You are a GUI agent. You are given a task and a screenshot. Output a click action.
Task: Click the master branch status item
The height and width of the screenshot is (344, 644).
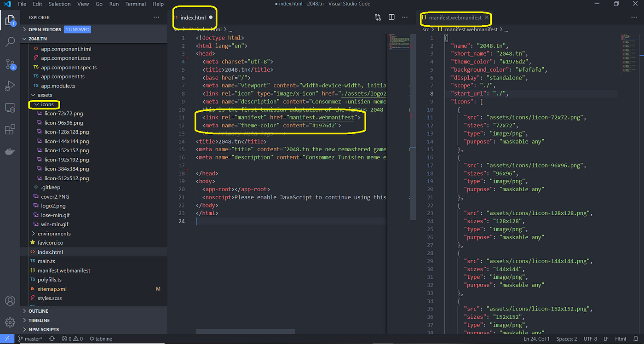pos(30,339)
